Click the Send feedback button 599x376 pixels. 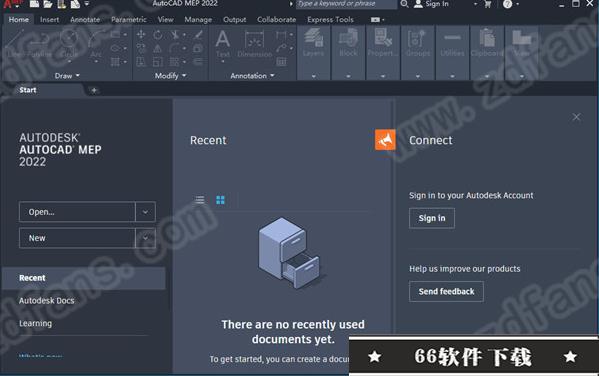(446, 292)
